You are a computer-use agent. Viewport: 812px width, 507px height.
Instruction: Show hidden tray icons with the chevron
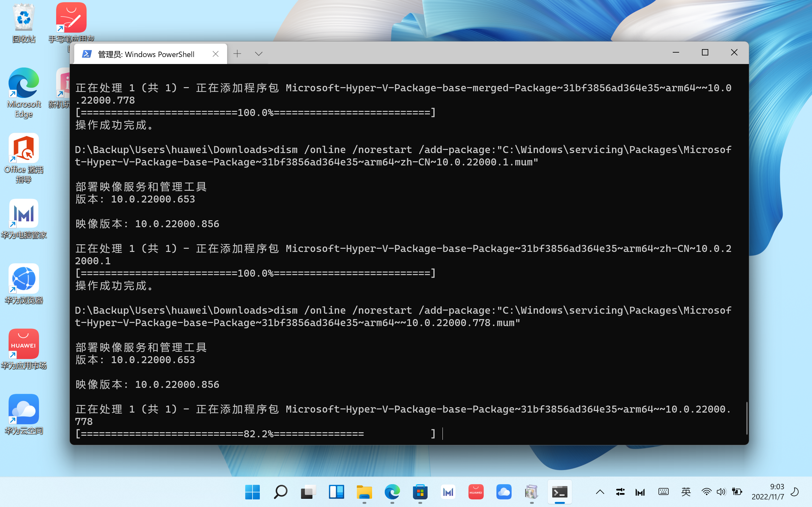pyautogui.click(x=600, y=492)
